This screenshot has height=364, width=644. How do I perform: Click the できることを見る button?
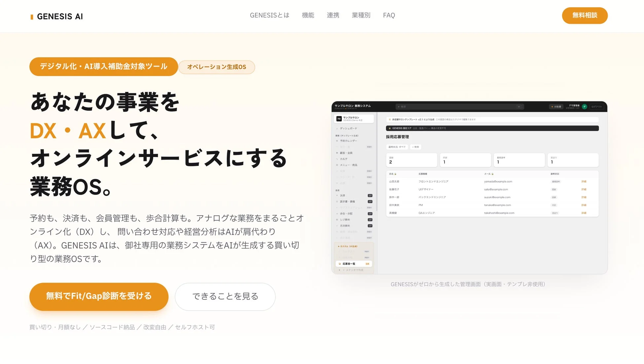pyautogui.click(x=225, y=297)
